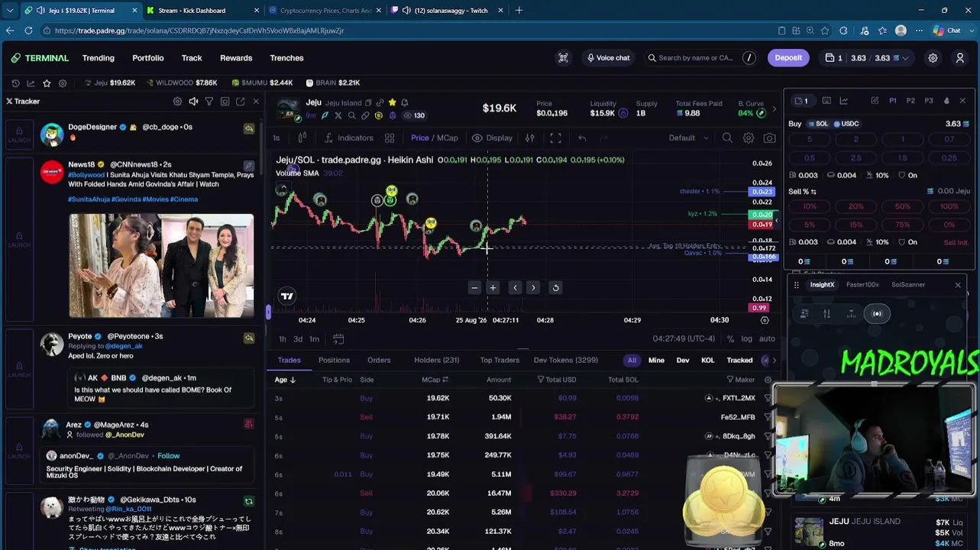Image resolution: width=980 pixels, height=550 pixels.
Task: Open the user account profile icon
Action: [x=960, y=58]
